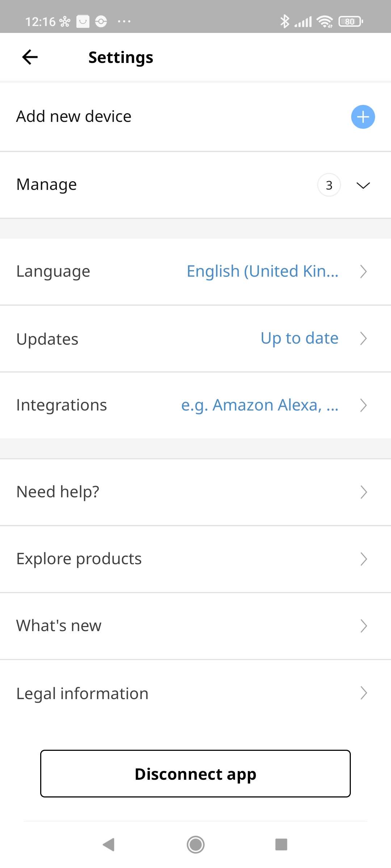391x868 pixels.
Task: View the What's new page
Action: pyautogui.click(x=59, y=626)
